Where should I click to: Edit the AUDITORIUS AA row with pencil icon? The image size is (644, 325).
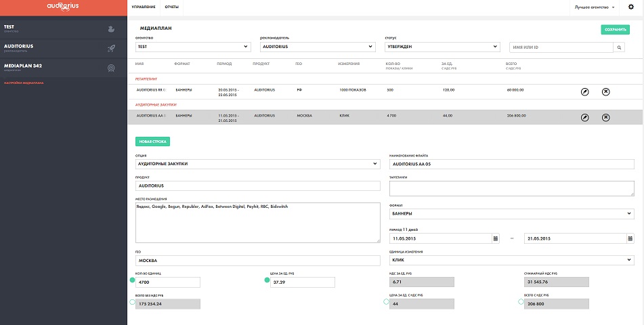585,117
